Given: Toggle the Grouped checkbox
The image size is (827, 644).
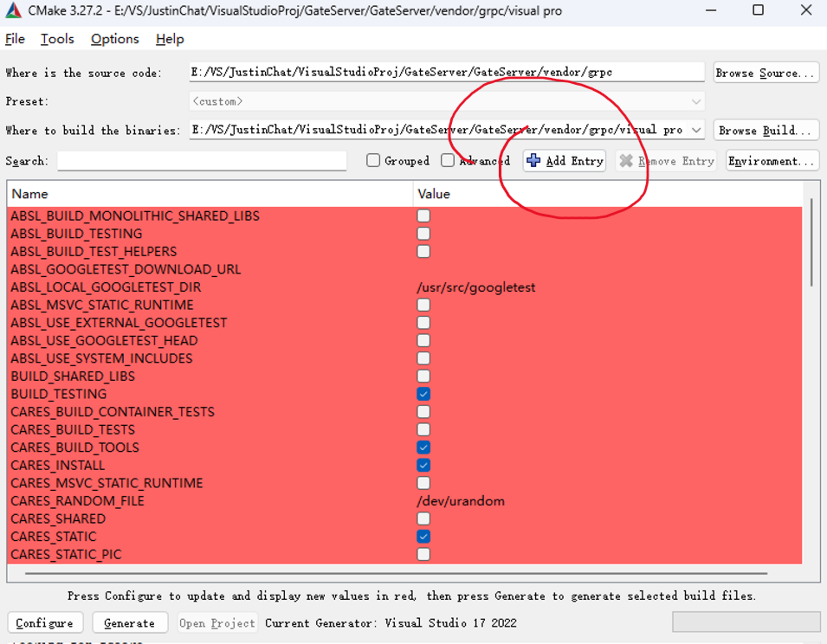Looking at the screenshot, I should pyautogui.click(x=373, y=161).
